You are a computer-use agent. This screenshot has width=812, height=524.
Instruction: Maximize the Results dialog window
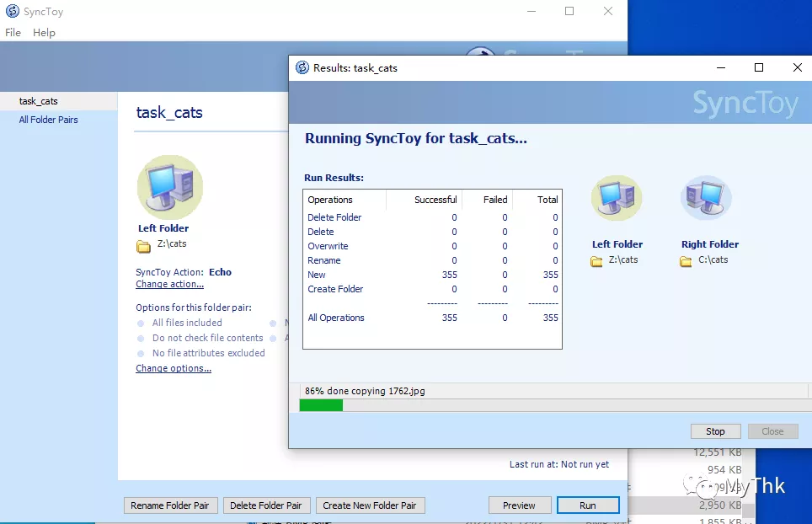tap(758, 67)
